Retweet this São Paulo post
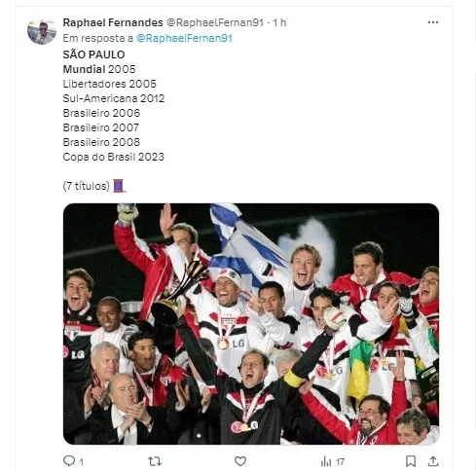 155,461
